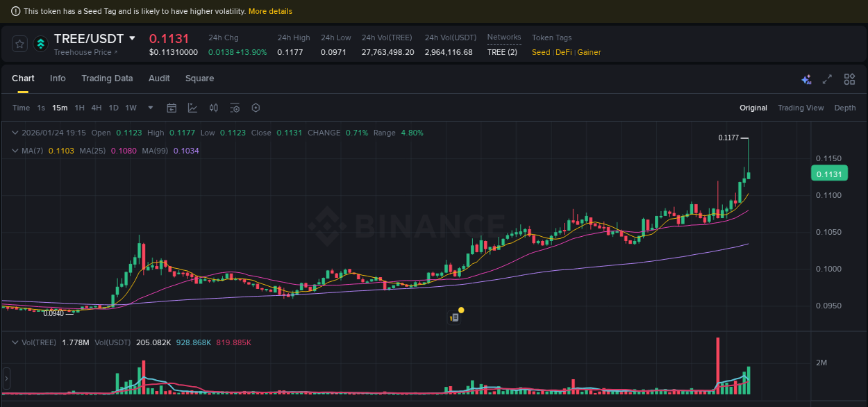Switch to the Trading Data tab
The height and width of the screenshot is (407, 868).
tap(107, 78)
